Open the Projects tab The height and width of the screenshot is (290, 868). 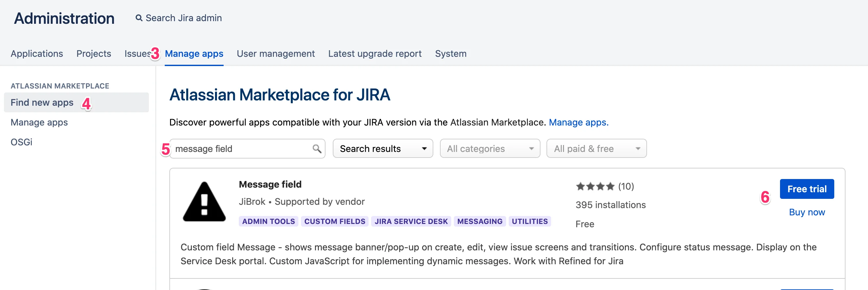[94, 54]
